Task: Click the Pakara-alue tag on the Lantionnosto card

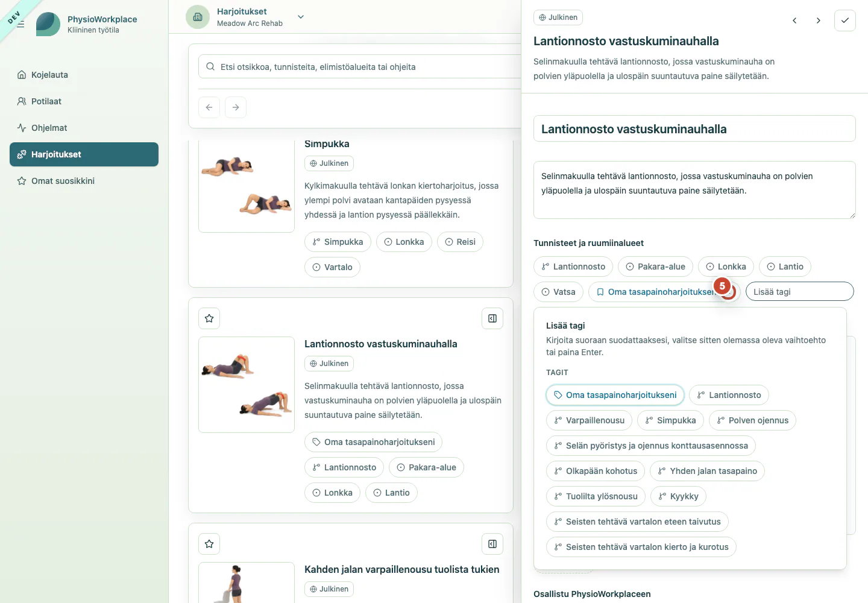Action: 426,467
